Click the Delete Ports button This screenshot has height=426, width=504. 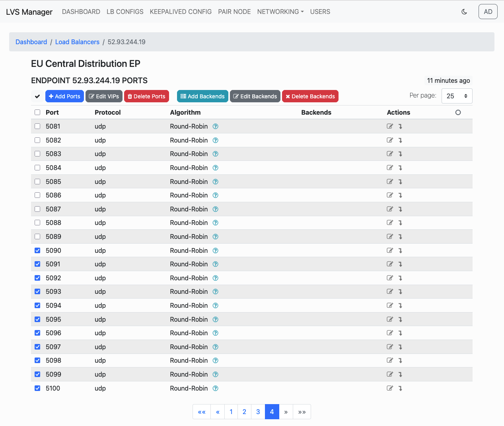[146, 96]
